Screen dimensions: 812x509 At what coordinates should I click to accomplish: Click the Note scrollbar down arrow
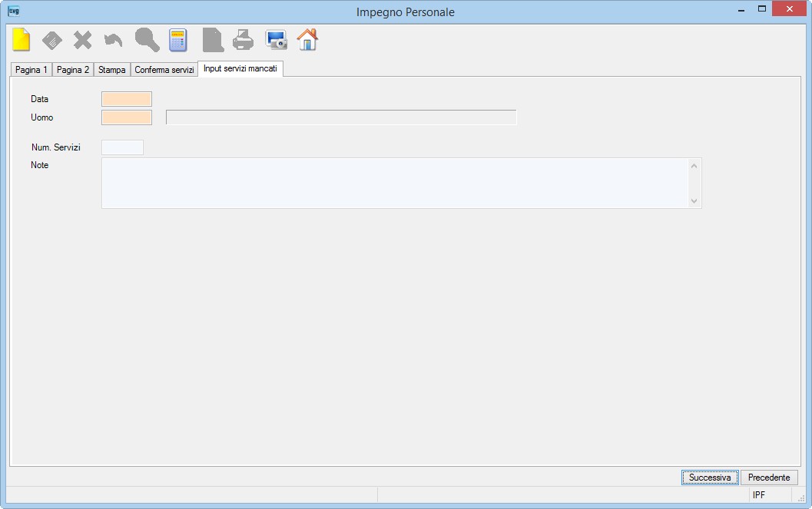[x=694, y=200]
